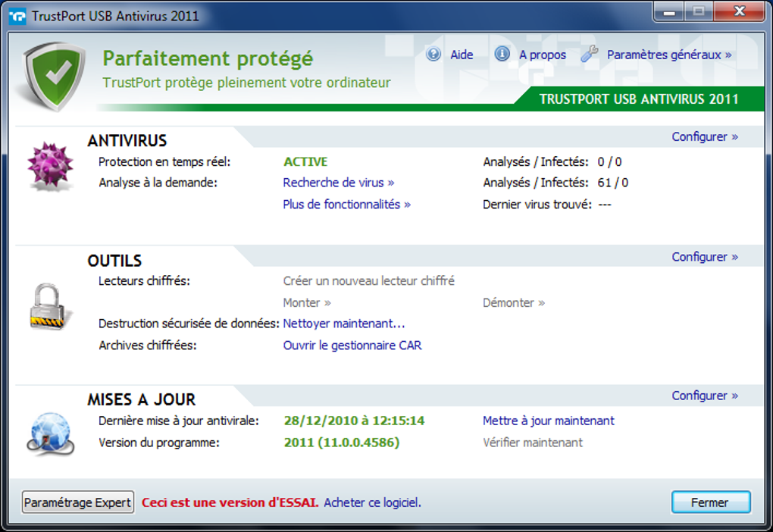Click the Parfaitement protégé heading
This screenshot has height=532, width=773.
pos(208,58)
